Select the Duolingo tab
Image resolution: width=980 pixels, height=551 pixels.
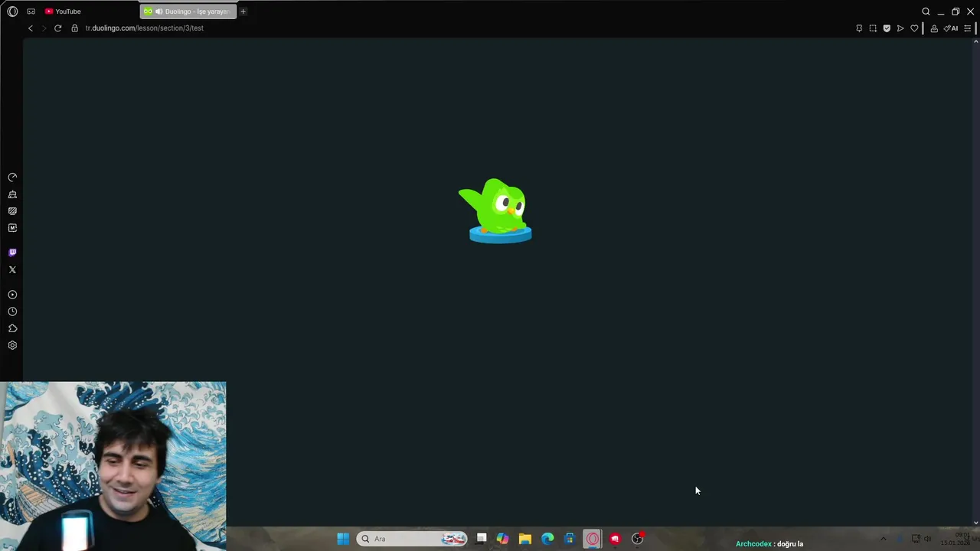[188, 11]
